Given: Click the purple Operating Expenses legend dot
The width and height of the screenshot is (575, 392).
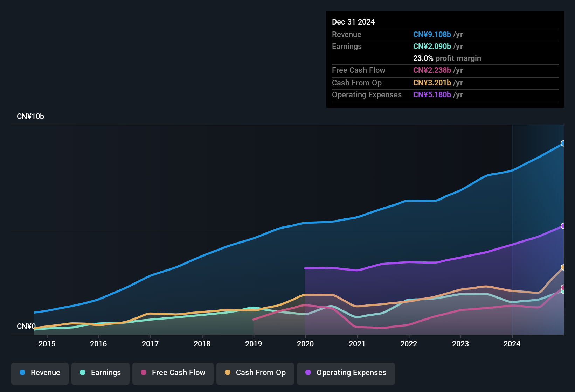Looking at the screenshot, I should [308, 373].
